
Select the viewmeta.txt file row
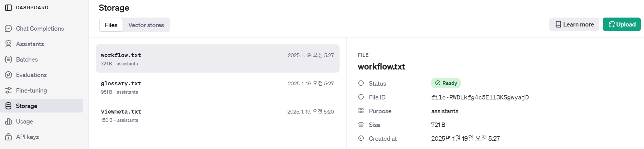217,115
